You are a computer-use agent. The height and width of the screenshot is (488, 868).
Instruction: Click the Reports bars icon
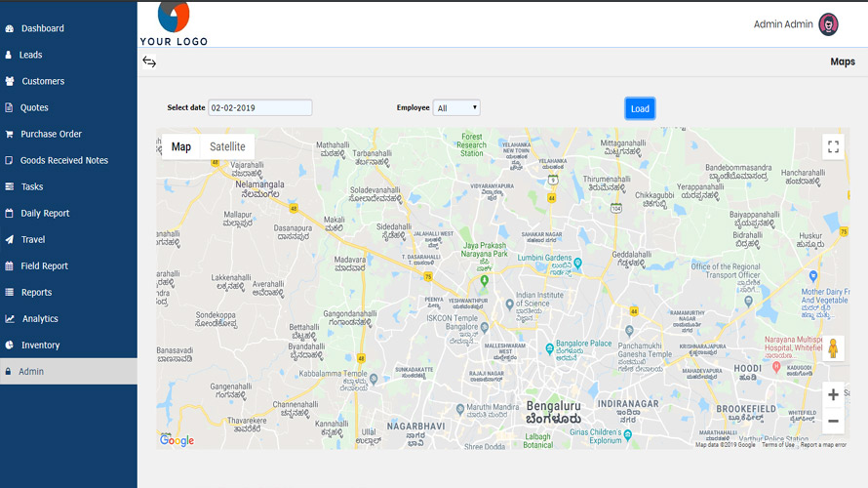pos(10,292)
